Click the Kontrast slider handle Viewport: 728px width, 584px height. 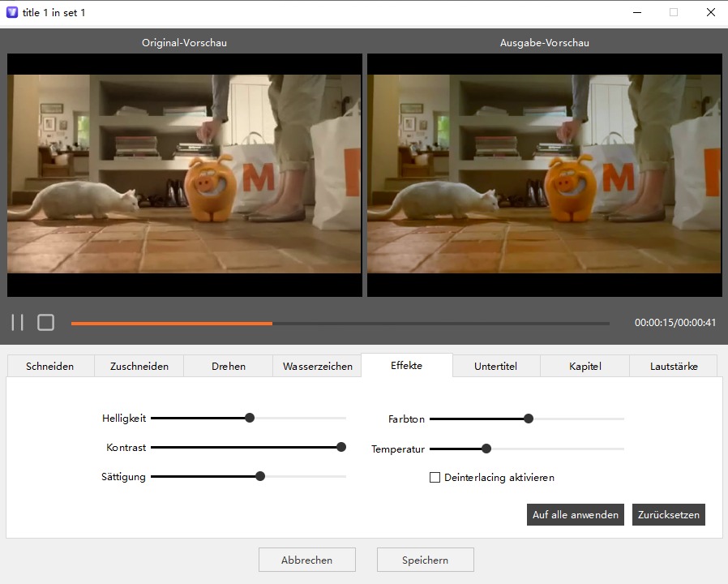[x=340, y=447]
